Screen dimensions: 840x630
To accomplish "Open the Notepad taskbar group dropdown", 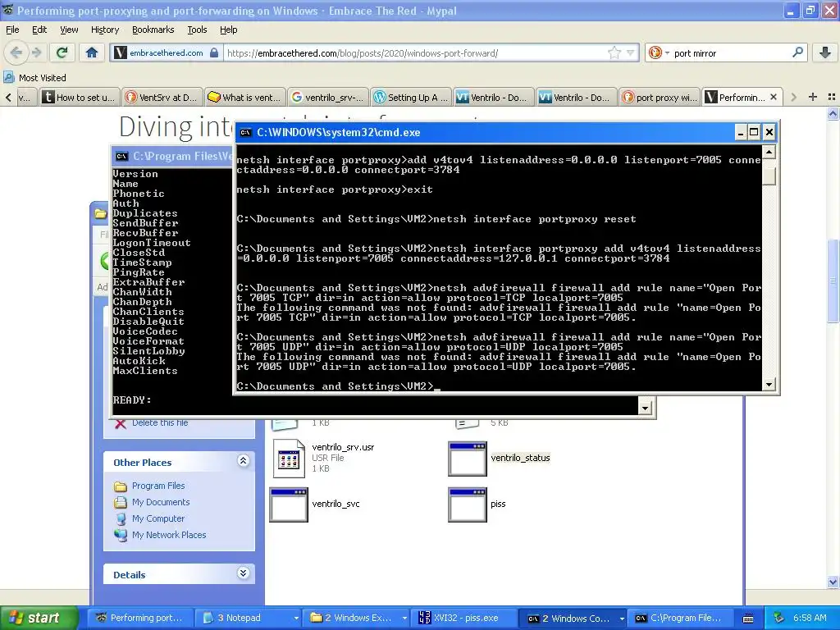I will point(295,619).
